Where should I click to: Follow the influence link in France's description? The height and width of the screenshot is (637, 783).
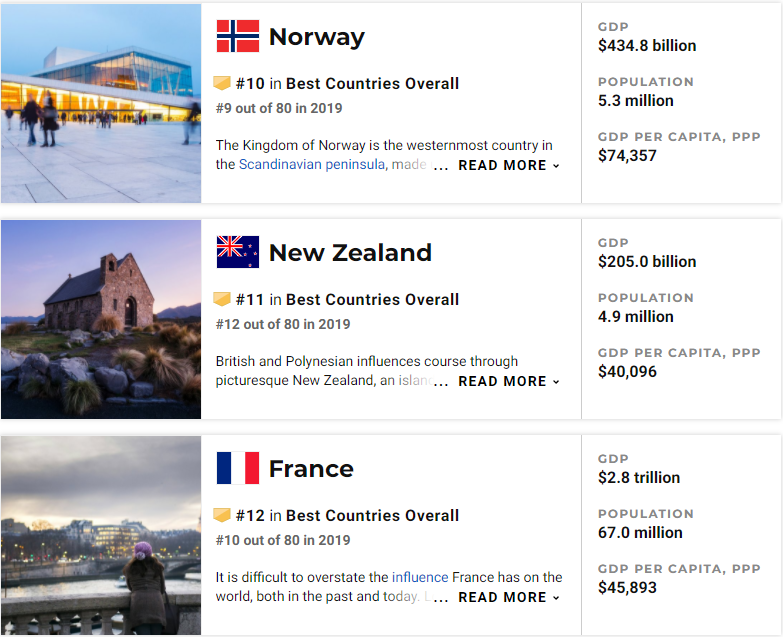[419, 577]
